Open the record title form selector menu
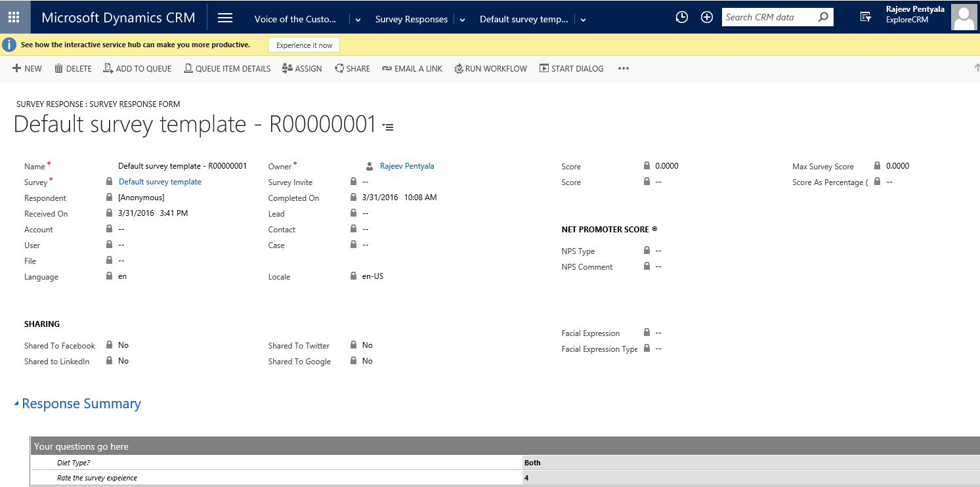The image size is (980, 487). pyautogui.click(x=388, y=127)
